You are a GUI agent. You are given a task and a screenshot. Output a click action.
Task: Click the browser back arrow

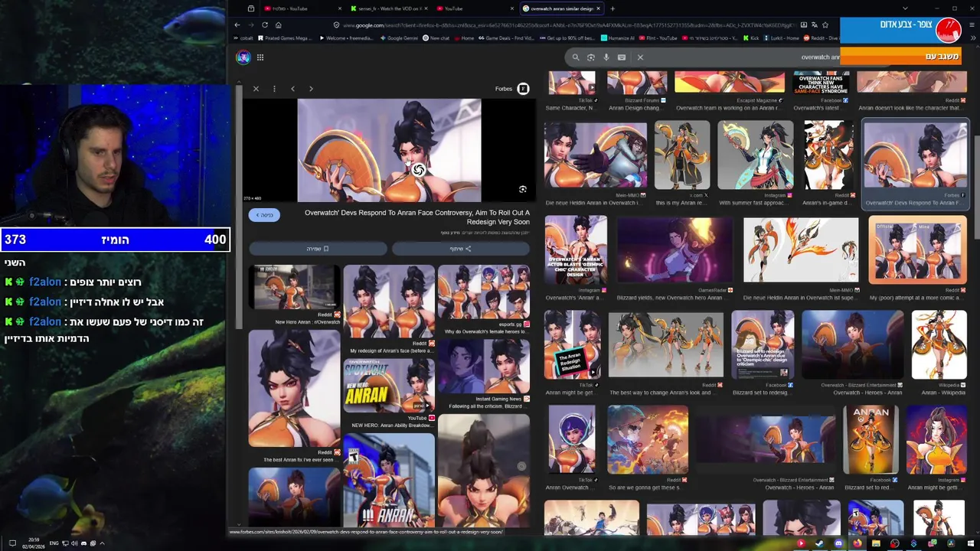tap(237, 25)
